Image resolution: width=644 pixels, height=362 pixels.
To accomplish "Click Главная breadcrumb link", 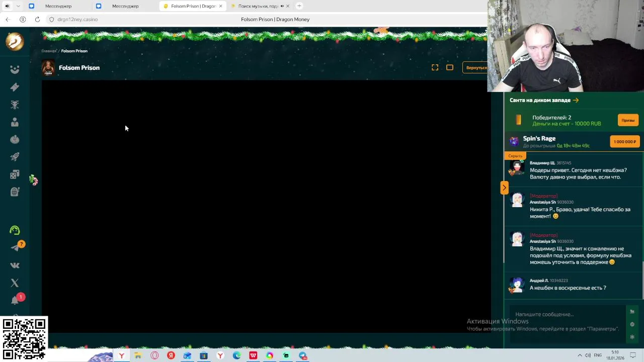I will click(49, 51).
